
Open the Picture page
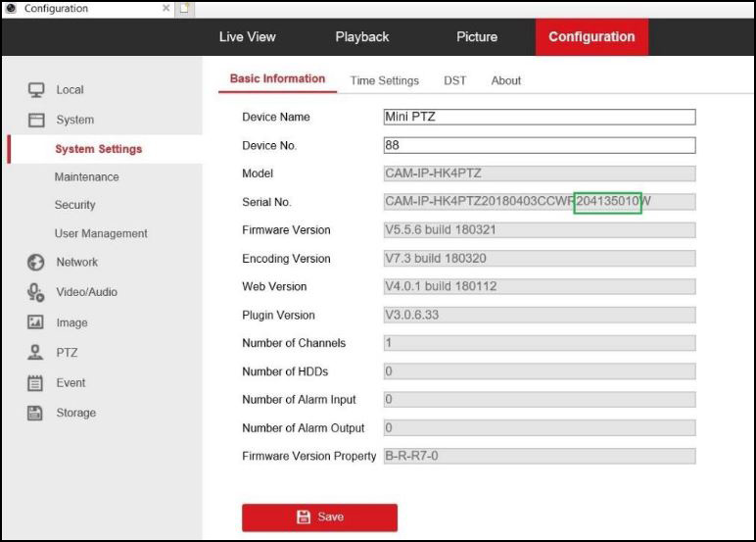click(477, 36)
